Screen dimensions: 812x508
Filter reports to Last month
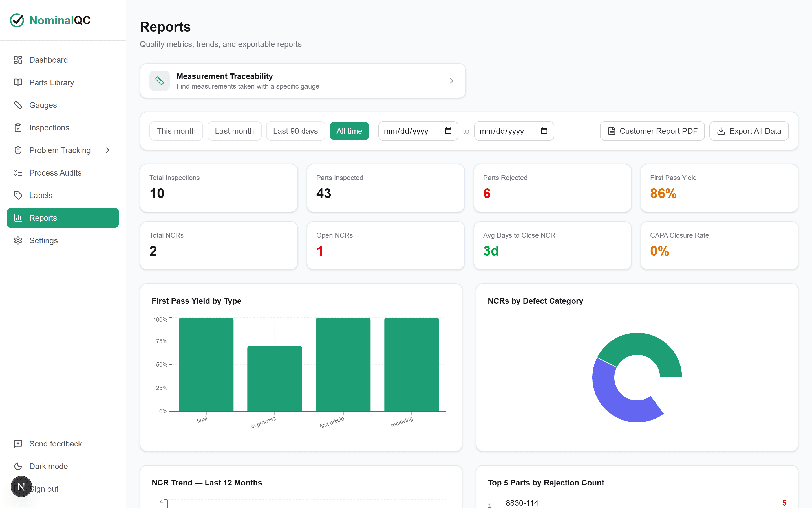tap(234, 131)
